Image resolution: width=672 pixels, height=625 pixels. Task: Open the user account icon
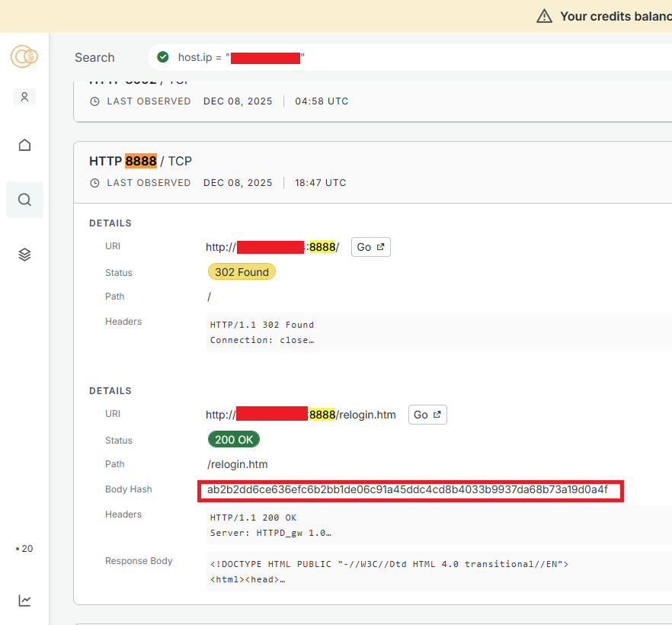(x=24, y=97)
